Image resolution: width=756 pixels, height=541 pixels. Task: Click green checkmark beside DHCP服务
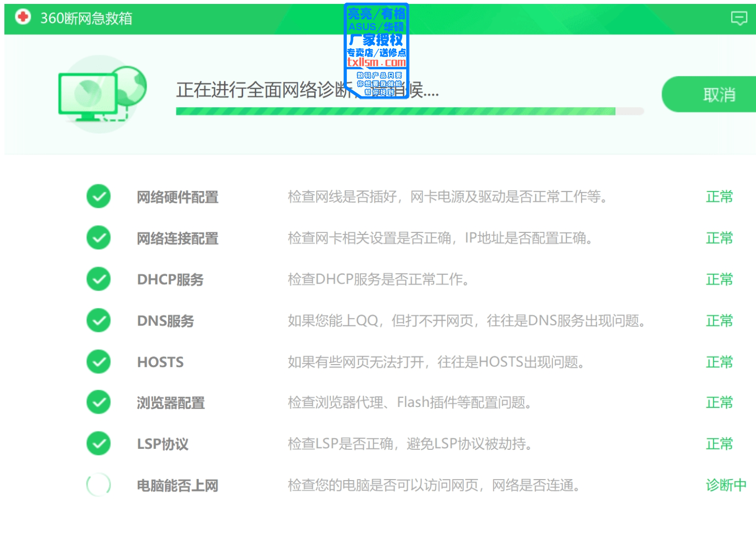click(x=99, y=279)
